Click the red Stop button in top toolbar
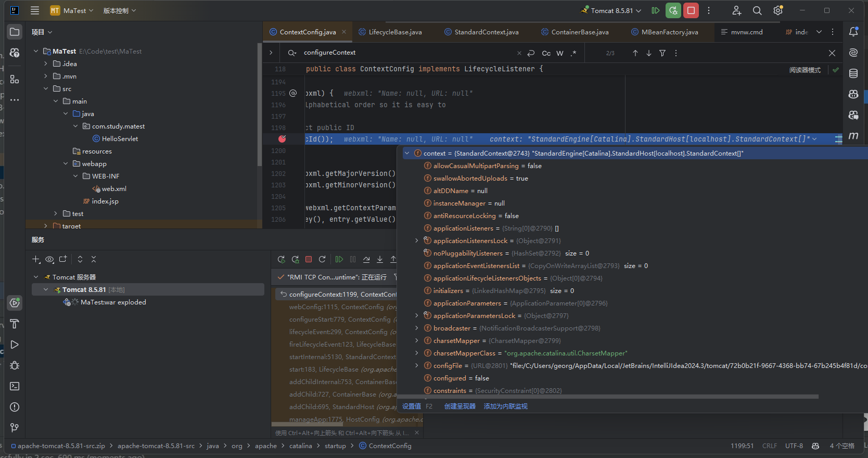The height and width of the screenshot is (458, 868). (691, 10)
